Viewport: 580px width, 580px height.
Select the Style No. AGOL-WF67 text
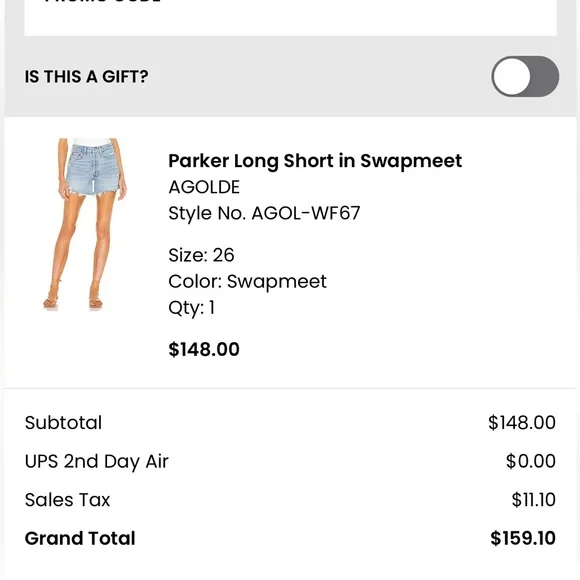coord(264,213)
